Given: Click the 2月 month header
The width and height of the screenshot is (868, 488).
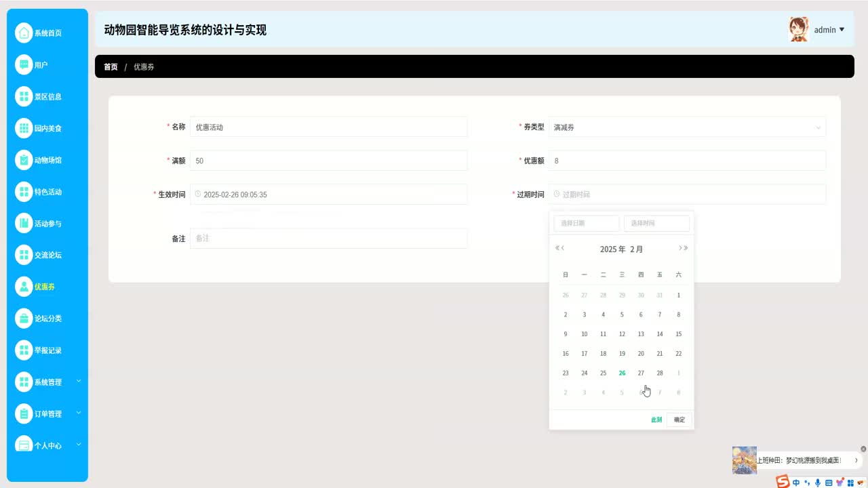Looking at the screenshot, I should pyautogui.click(x=636, y=249).
